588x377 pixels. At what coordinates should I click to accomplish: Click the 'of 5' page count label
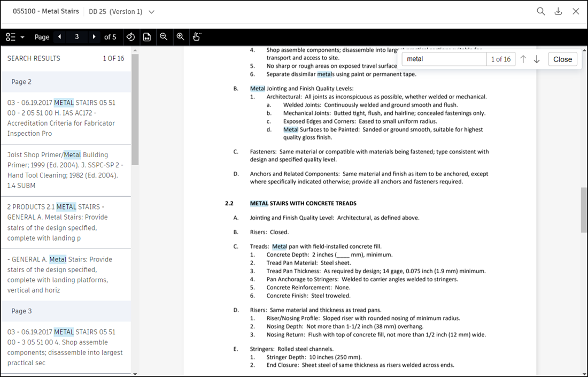pyautogui.click(x=110, y=37)
